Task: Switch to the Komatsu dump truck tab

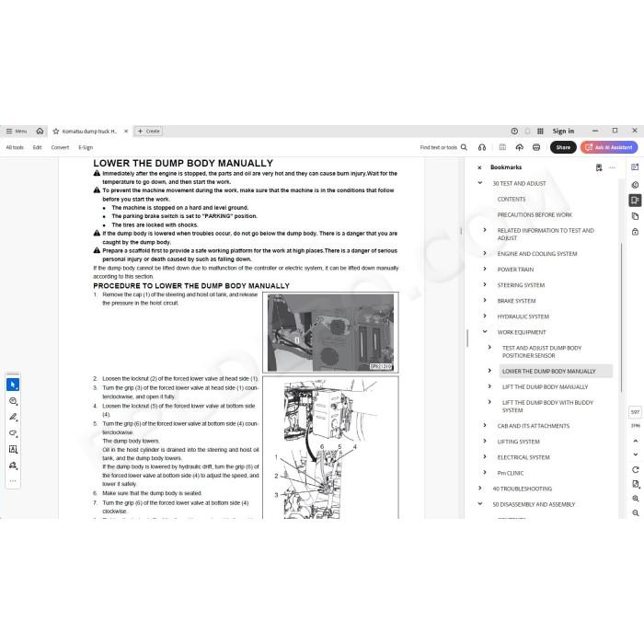Action: [x=89, y=132]
